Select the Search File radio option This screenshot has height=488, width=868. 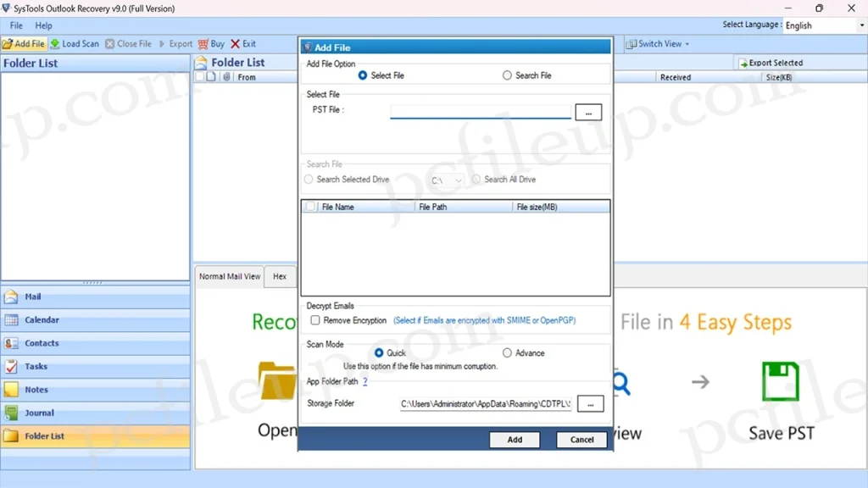[x=508, y=75]
